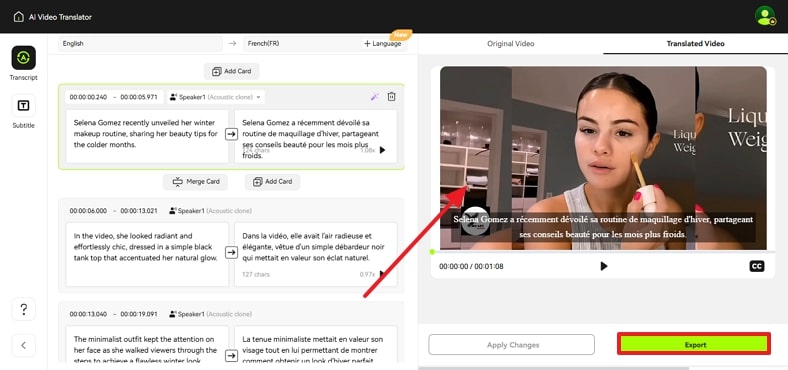
Task: Toggle closed captions with CC button
Action: coord(757,266)
